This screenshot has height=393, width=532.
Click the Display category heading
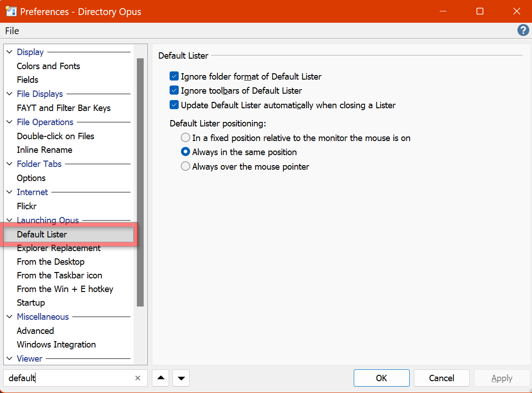pos(30,52)
